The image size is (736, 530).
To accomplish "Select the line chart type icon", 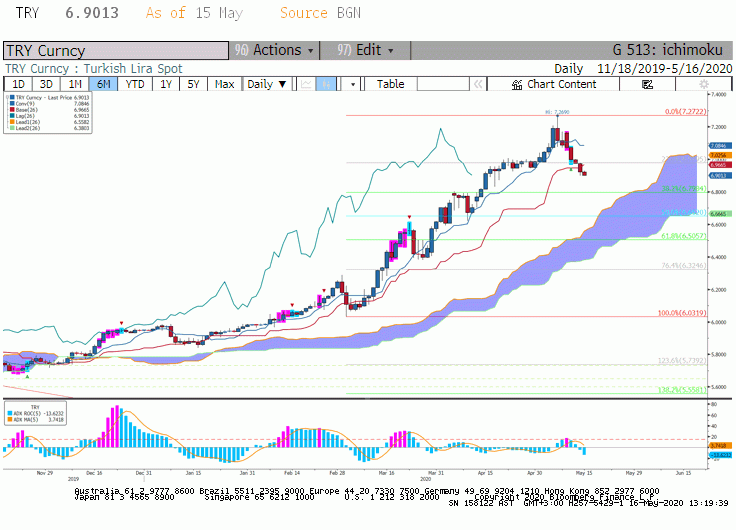I will click(306, 84).
